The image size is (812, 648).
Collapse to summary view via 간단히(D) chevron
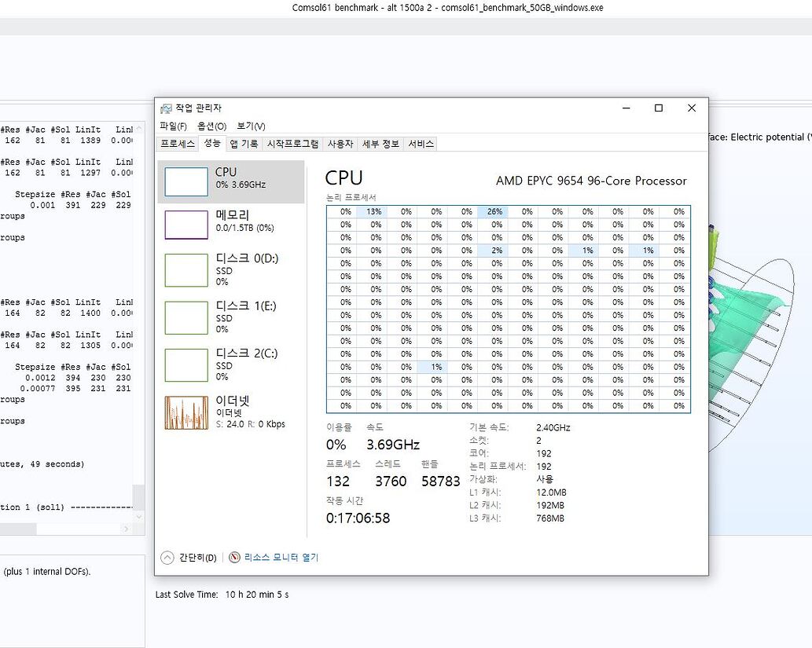click(167, 556)
